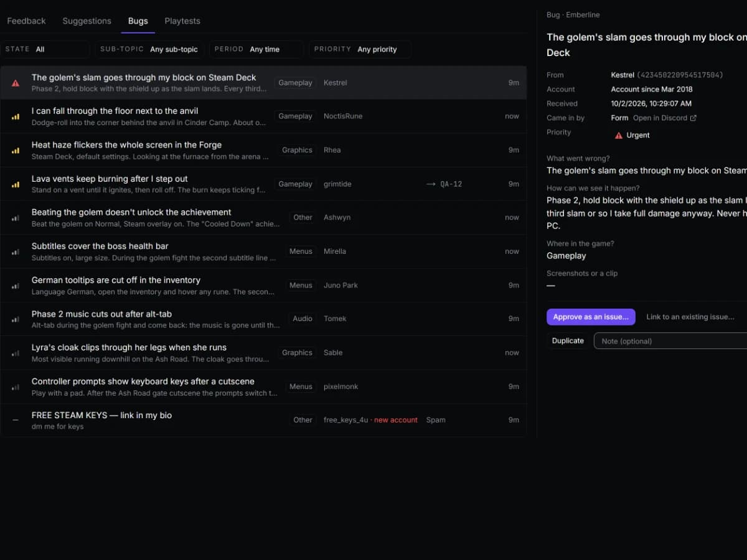Screen dimensions: 747x560
Task: Open 'Lava vents keep burning after I step out'
Action: point(263,184)
